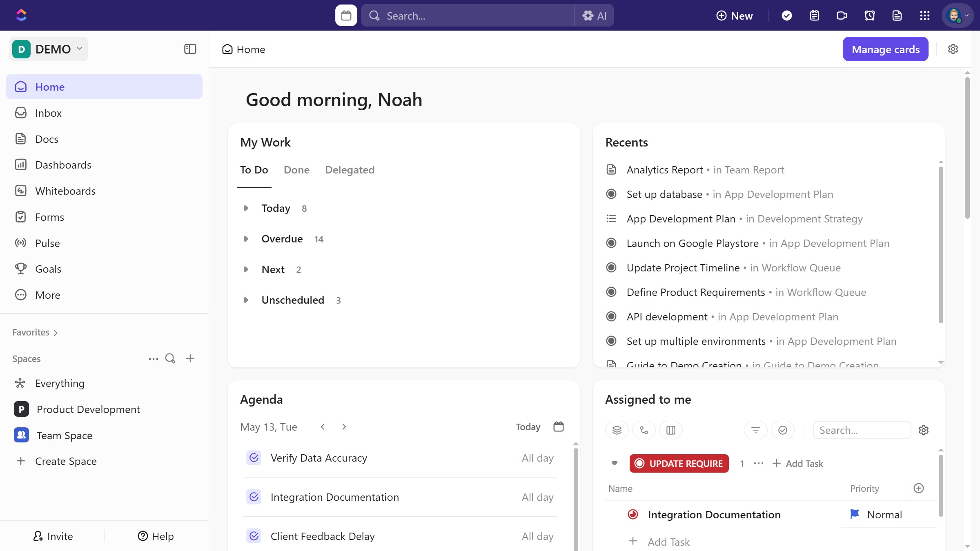The image size is (980, 551).
Task: Click Create Space
Action: click(104, 461)
